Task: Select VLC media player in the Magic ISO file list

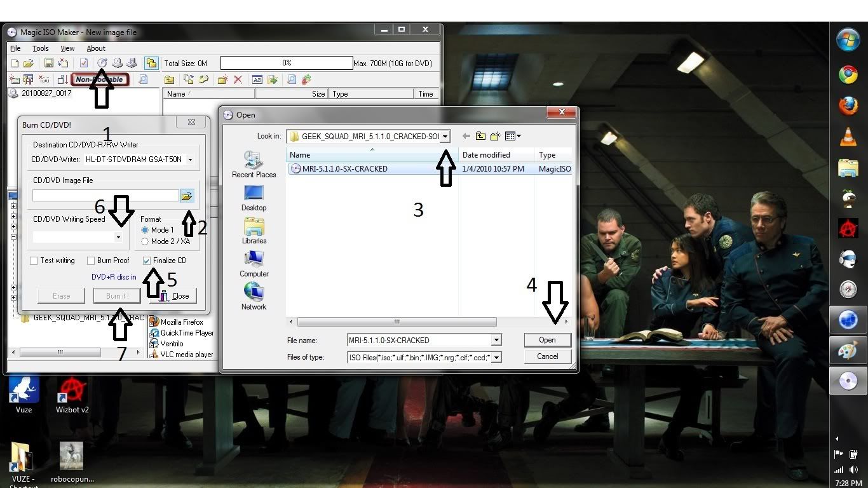Action: point(182,355)
